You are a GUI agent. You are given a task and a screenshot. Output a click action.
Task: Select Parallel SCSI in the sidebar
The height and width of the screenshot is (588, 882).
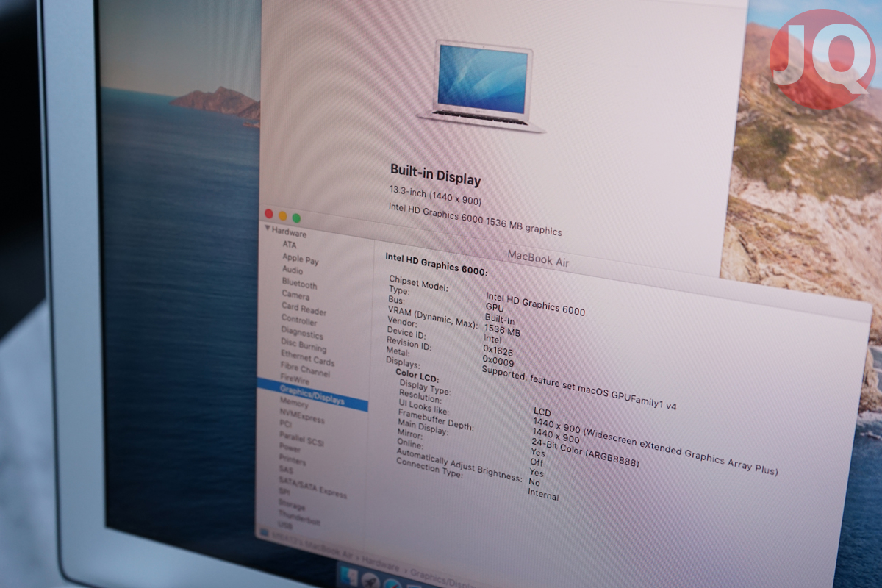pos(301,439)
